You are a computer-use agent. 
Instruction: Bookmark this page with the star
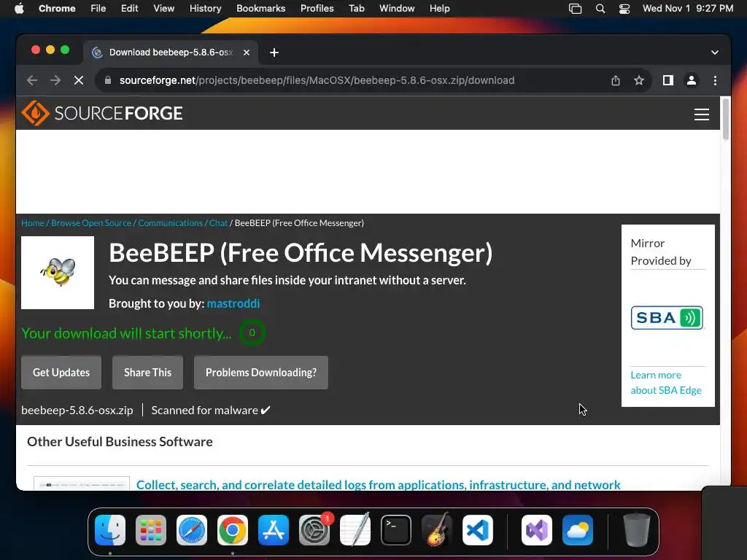click(x=639, y=80)
